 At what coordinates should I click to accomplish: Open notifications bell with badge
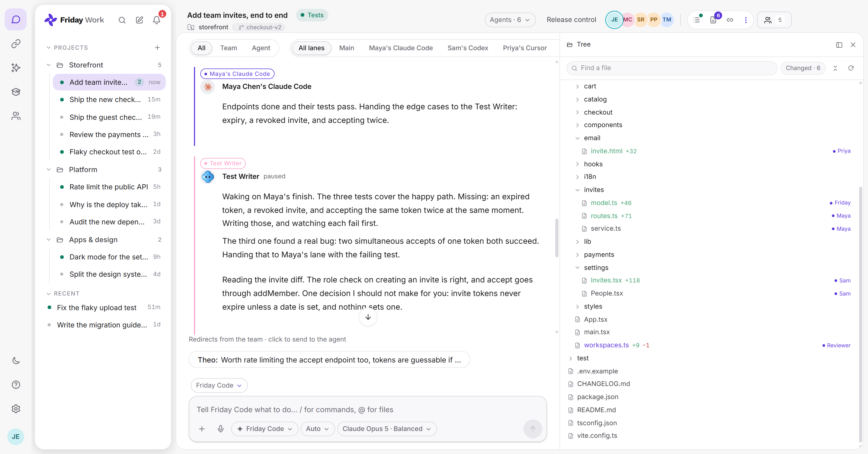point(157,20)
